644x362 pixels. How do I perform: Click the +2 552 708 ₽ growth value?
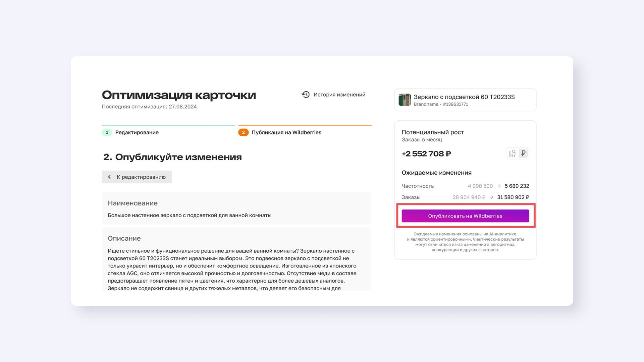(426, 154)
